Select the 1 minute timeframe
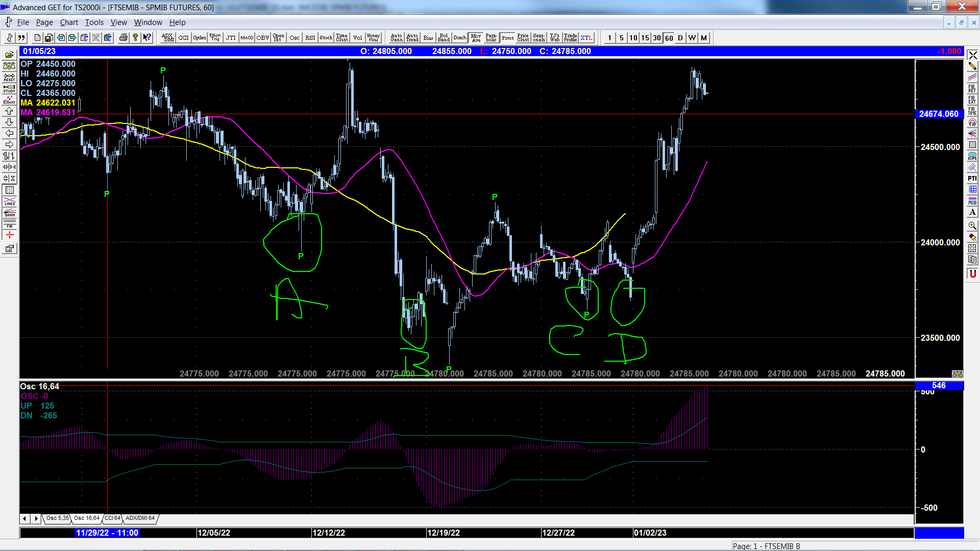Image resolution: width=980 pixels, height=551 pixels. (609, 38)
